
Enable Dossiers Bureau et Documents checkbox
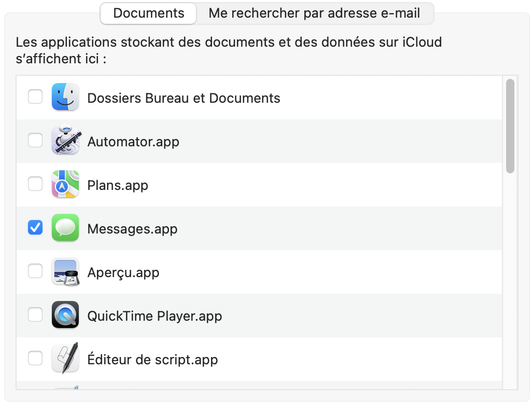(x=35, y=97)
